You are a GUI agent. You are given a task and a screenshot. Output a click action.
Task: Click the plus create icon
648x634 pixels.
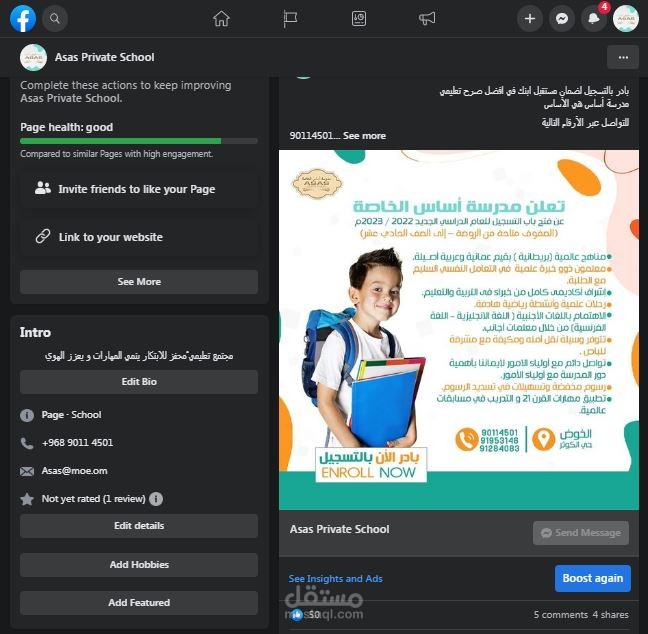[x=529, y=19]
